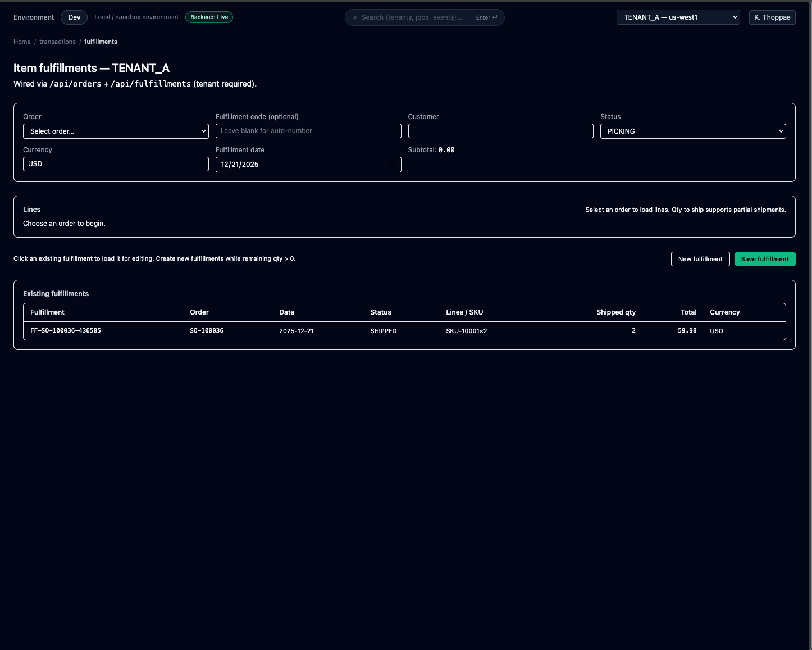
Task: Go to Home in the breadcrumb
Action: (x=22, y=42)
